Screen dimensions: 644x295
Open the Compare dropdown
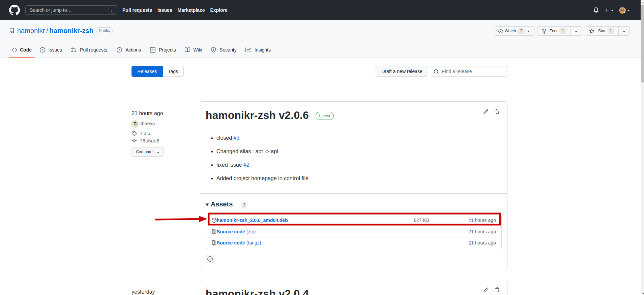tap(147, 152)
